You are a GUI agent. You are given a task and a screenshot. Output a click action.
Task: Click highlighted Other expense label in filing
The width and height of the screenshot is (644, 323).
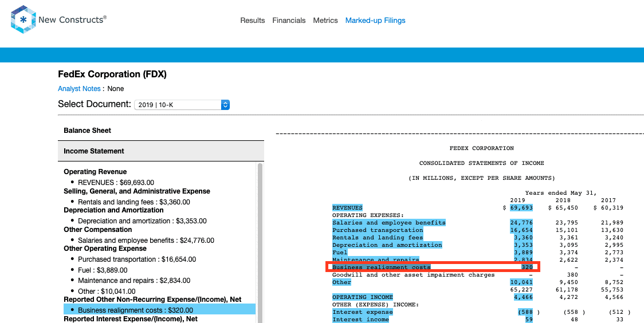click(x=341, y=282)
